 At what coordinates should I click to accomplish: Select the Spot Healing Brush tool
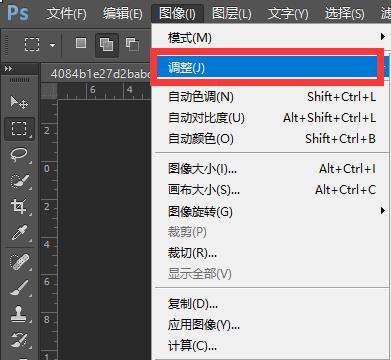point(19,262)
